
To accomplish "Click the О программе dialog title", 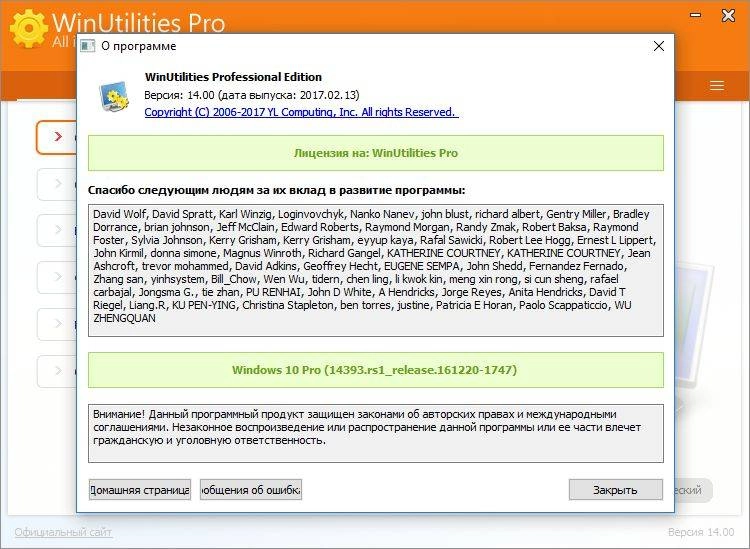I will tap(139, 46).
